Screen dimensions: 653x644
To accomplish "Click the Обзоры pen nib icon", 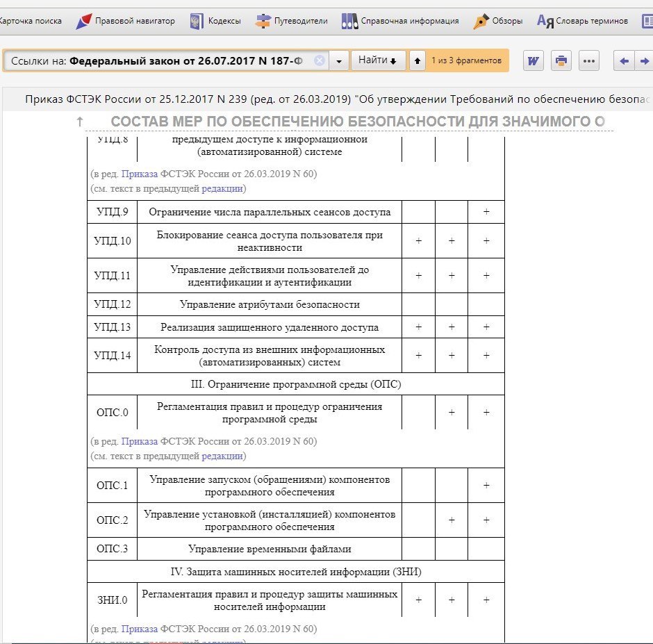I will coord(481,22).
